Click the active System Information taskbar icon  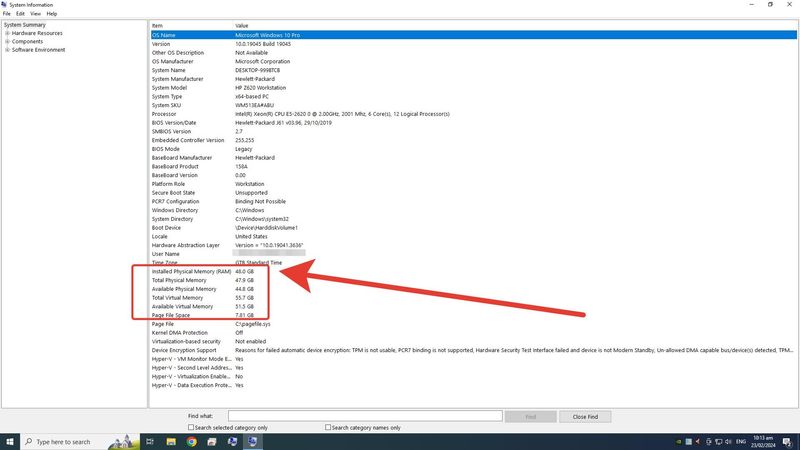253,441
